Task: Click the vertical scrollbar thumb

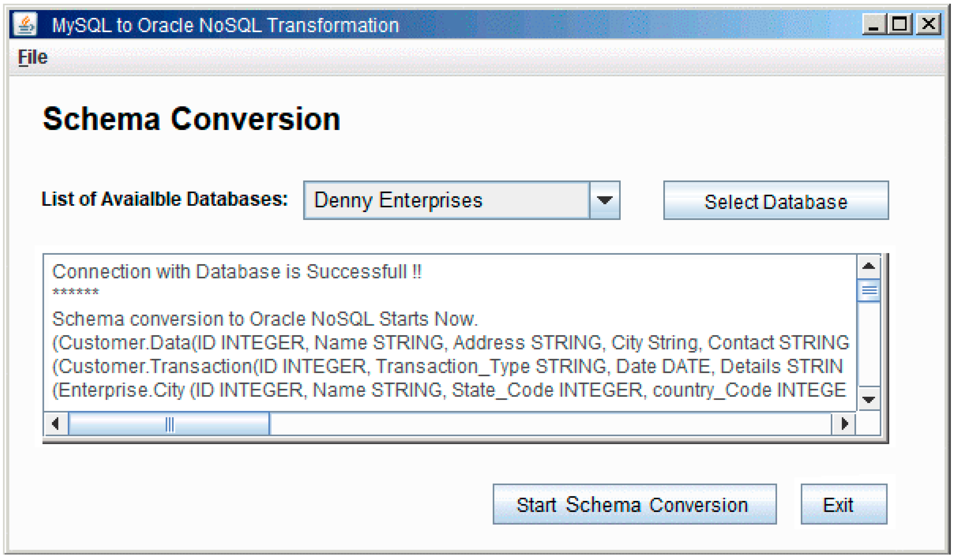Action: (x=868, y=290)
